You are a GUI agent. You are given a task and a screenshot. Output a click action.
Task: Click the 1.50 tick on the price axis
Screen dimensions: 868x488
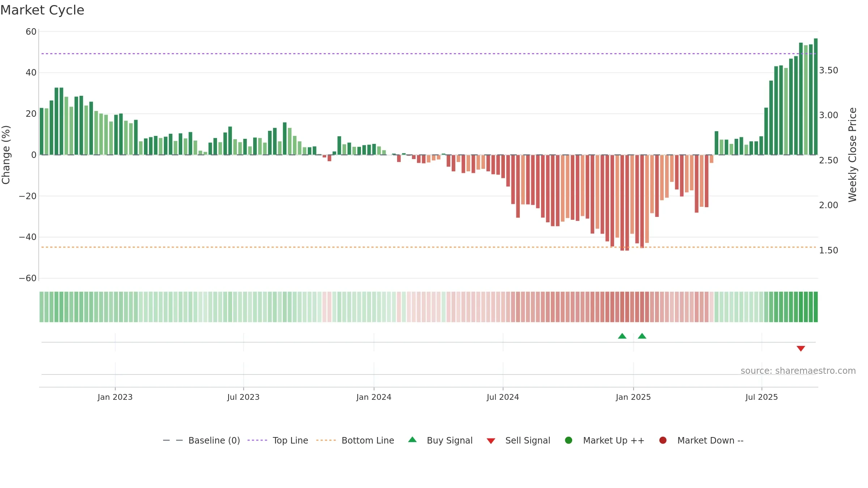(x=829, y=251)
